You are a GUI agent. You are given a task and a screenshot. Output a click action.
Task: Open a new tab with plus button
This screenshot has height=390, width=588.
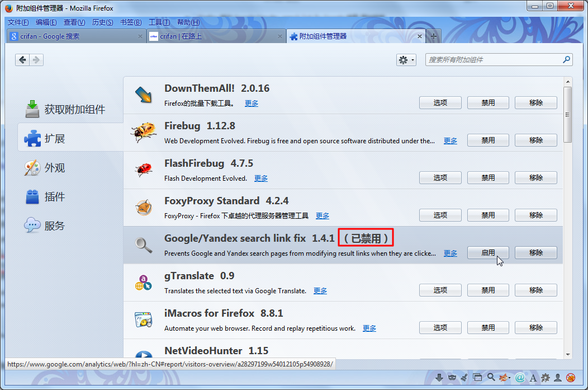[x=434, y=36]
